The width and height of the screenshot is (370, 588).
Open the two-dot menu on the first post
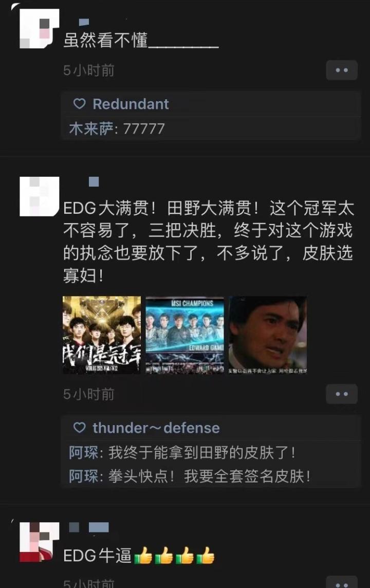tap(342, 70)
